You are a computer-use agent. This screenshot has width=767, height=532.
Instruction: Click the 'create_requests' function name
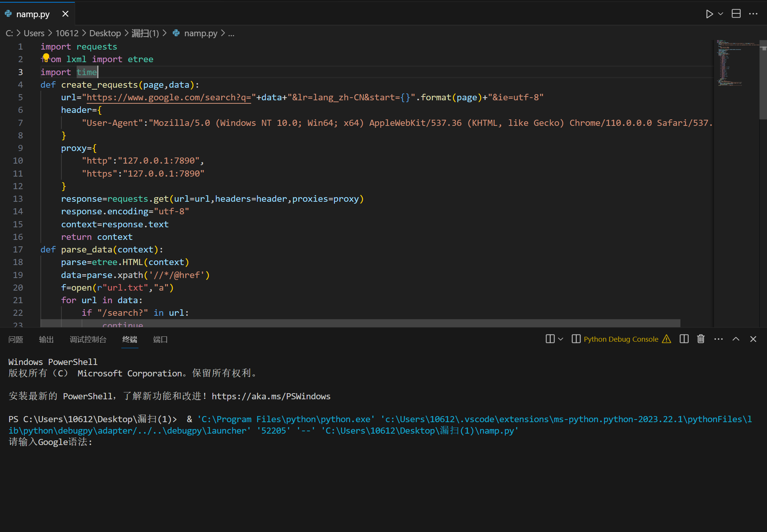(100, 85)
